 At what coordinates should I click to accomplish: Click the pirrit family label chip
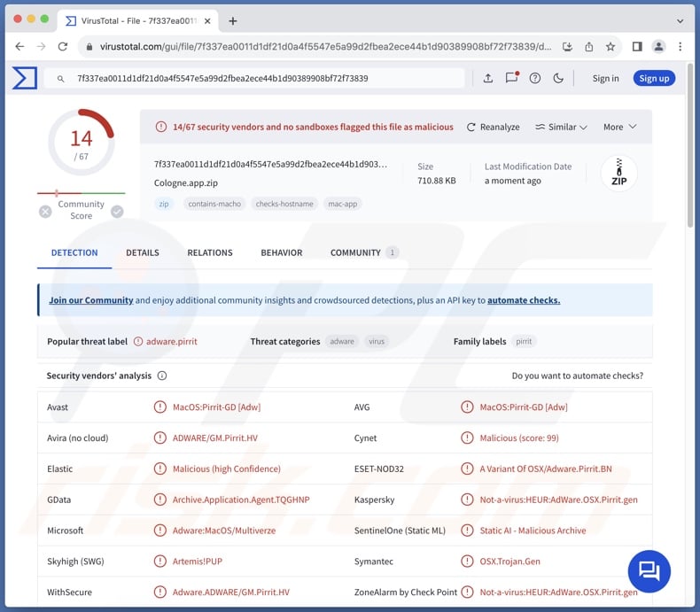[x=524, y=341]
